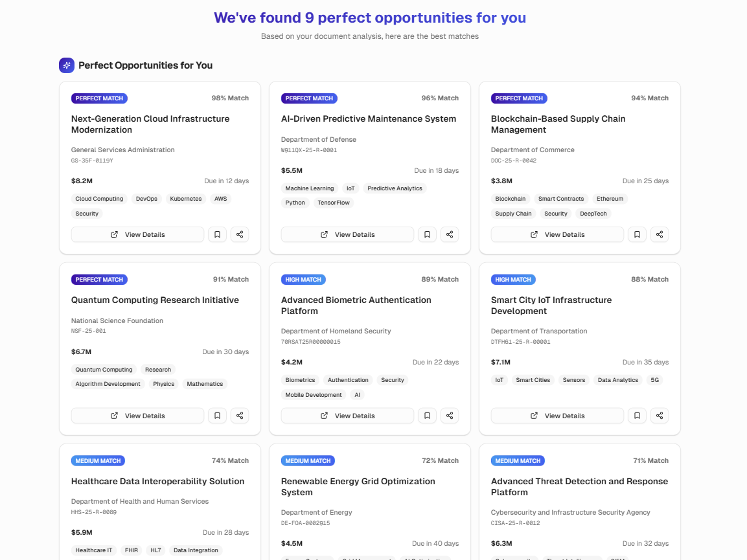Open View Details for Advanced Biometric Authentication Platform

pos(347,415)
